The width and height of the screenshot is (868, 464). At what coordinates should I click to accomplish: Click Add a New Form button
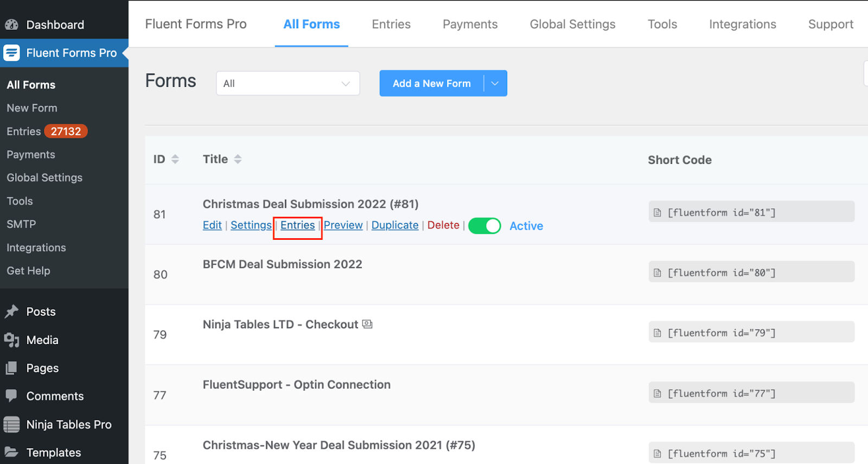[431, 84]
